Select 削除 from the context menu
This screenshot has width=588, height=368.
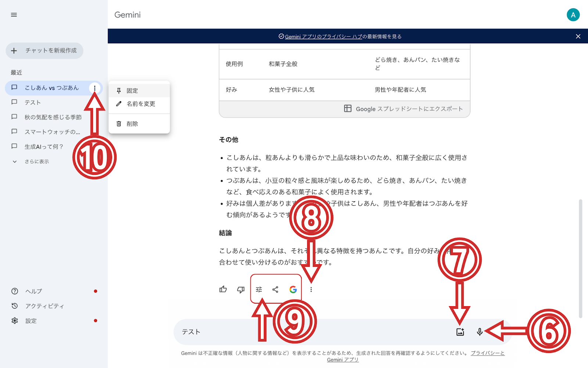point(139,124)
